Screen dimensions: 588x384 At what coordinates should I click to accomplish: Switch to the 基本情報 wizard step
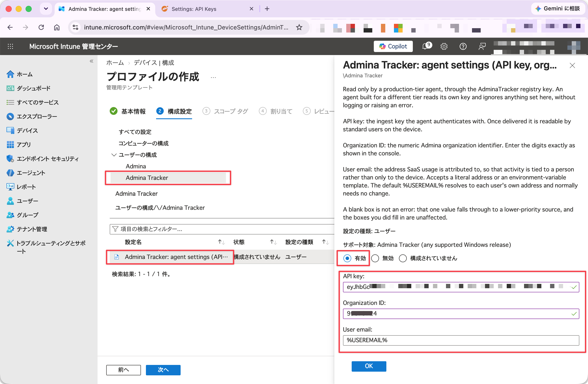(128, 111)
